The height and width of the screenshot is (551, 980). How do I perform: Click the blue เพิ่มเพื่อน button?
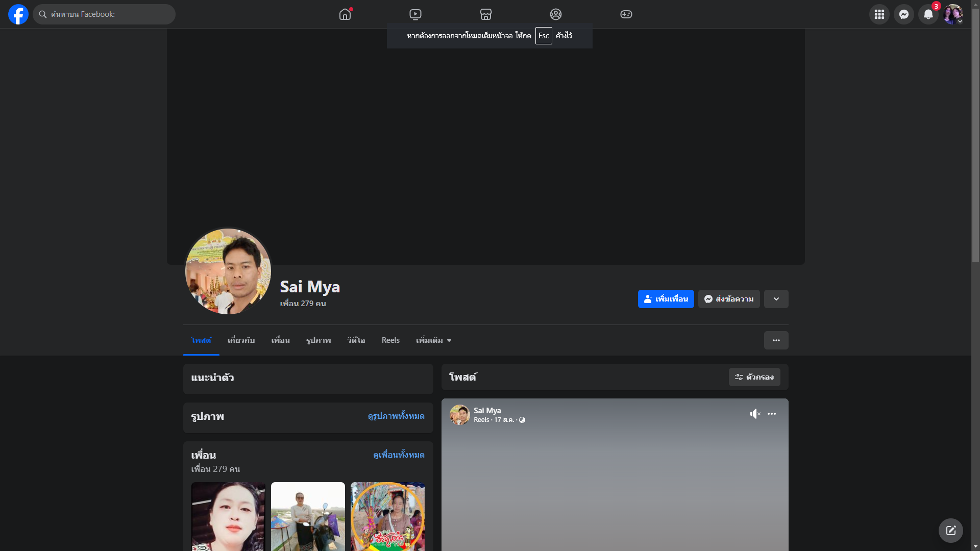[x=666, y=299]
